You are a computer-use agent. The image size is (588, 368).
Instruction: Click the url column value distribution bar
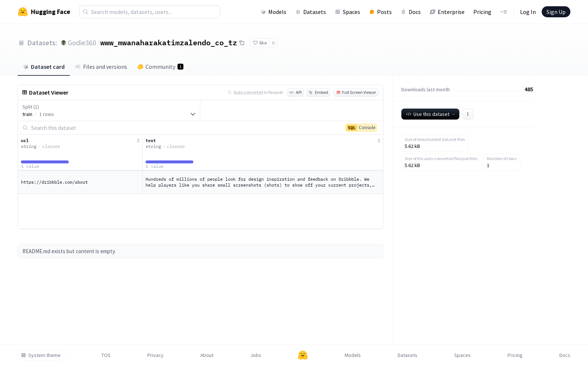[45, 162]
